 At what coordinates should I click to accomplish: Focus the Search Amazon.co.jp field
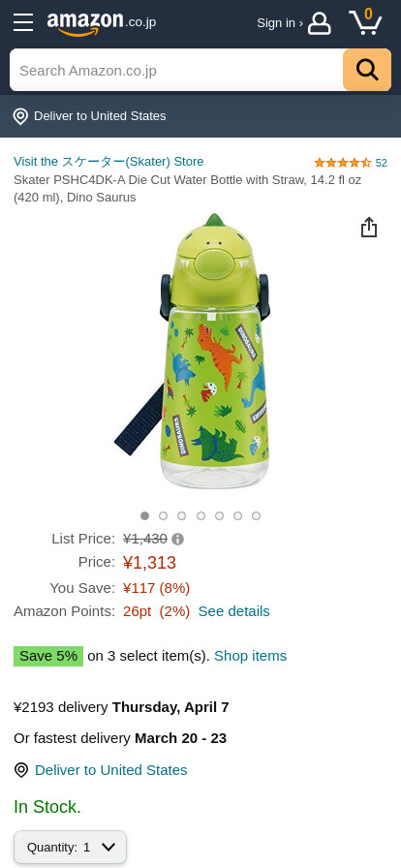click(x=176, y=70)
